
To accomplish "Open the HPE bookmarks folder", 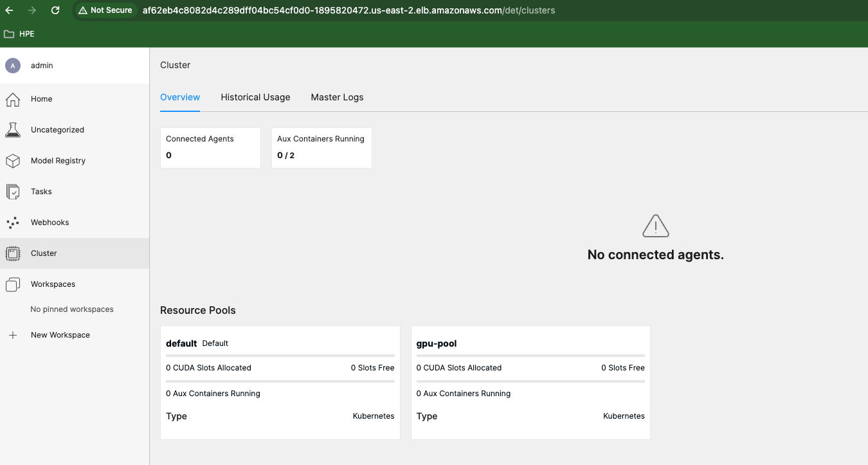I will (19, 34).
